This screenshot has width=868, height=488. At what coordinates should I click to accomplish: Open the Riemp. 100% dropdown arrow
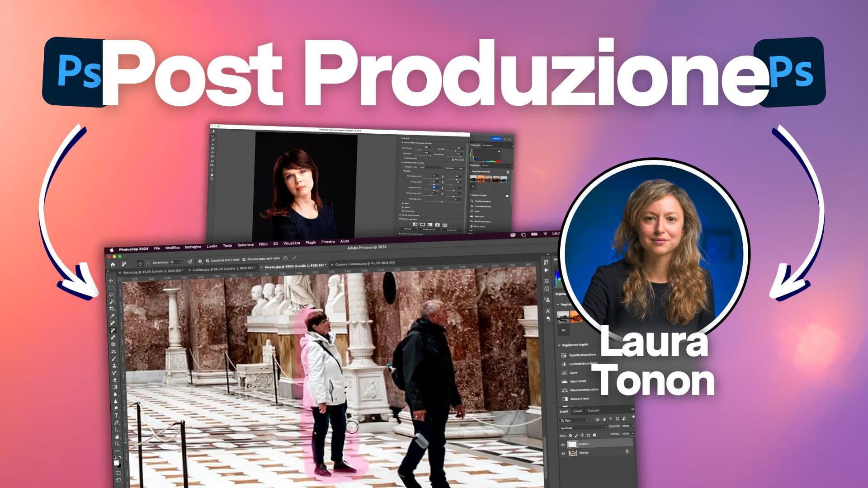(632, 433)
